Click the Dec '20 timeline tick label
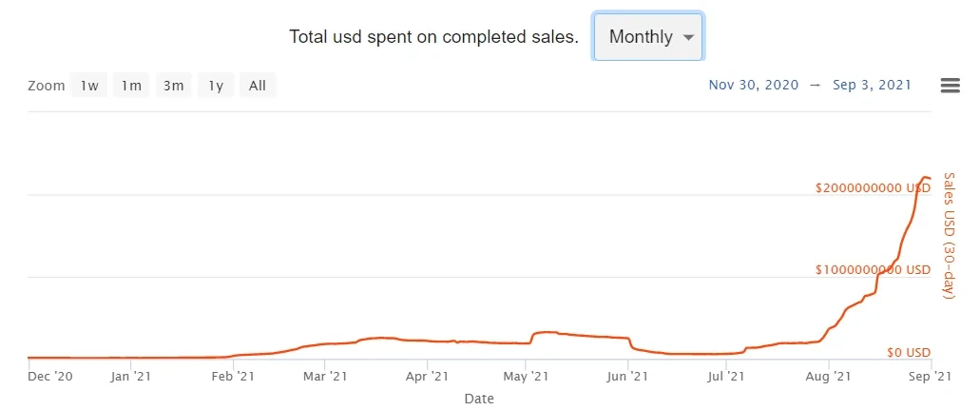The height and width of the screenshot is (410, 980). tap(50, 377)
